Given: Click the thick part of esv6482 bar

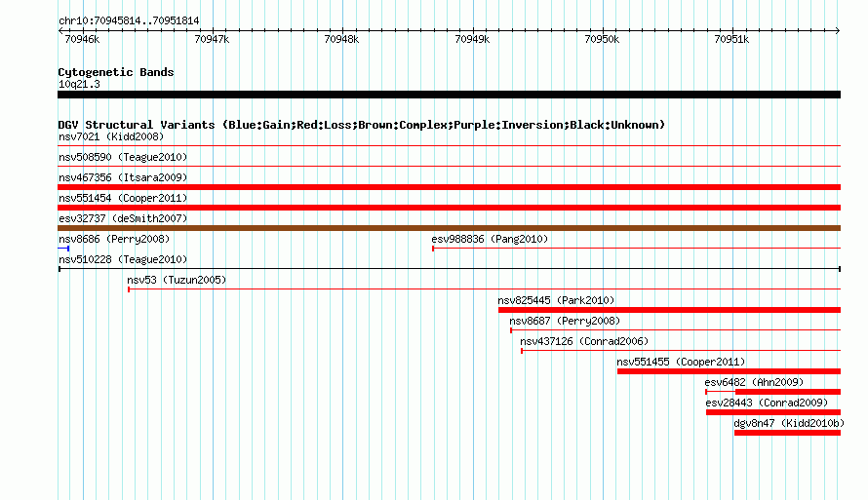Looking at the screenshot, I should [788, 392].
